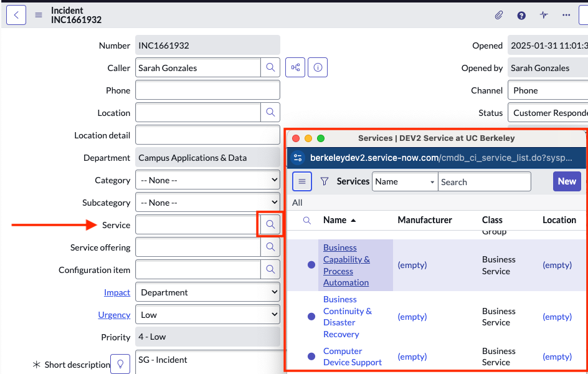This screenshot has width=588, height=374.
Task: Click the Service offering input field
Action: [198, 247]
